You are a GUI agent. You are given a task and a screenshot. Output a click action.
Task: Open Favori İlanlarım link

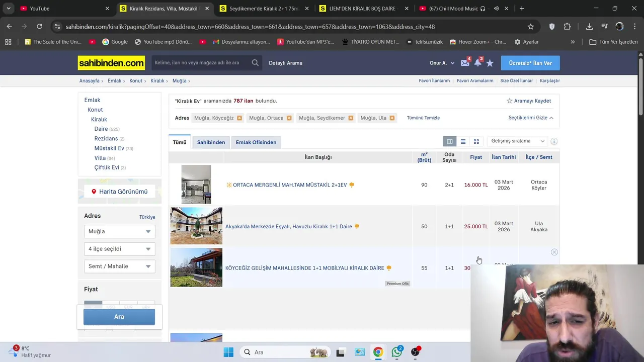click(x=434, y=80)
